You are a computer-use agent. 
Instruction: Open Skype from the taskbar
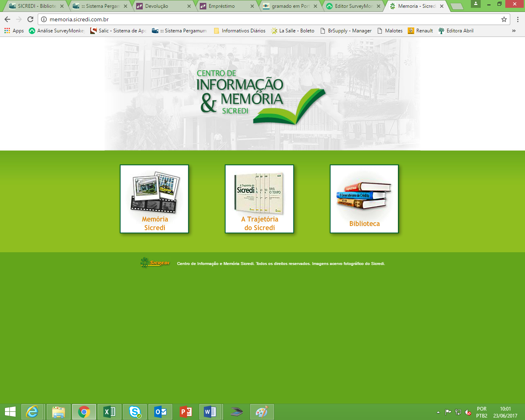135,412
